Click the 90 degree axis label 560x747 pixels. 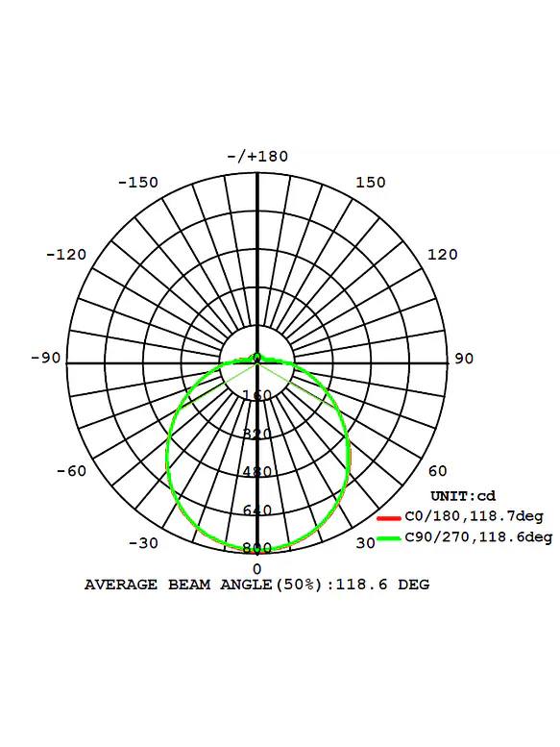464,359
